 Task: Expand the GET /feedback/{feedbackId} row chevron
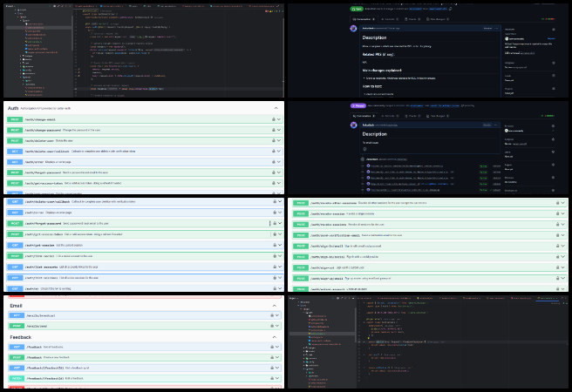(277, 368)
